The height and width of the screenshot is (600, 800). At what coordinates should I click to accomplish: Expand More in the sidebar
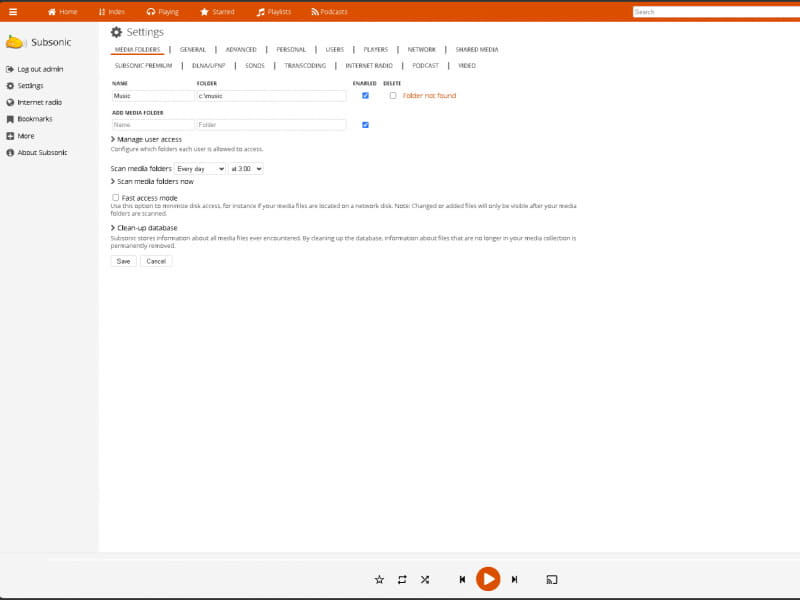20,136
